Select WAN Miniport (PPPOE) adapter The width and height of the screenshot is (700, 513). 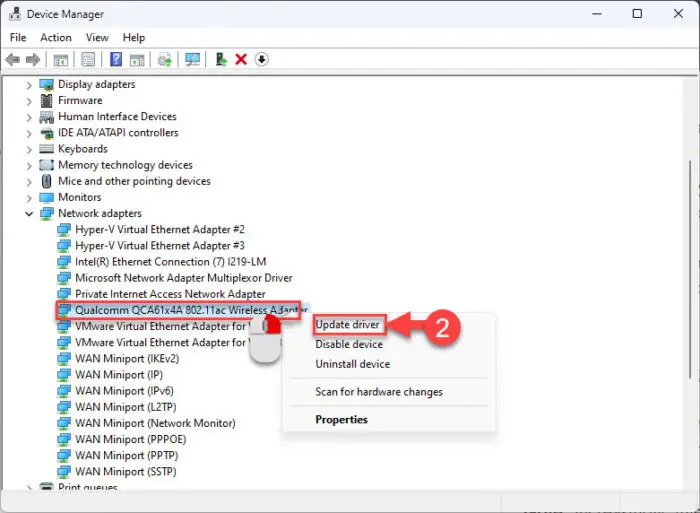tap(130, 439)
